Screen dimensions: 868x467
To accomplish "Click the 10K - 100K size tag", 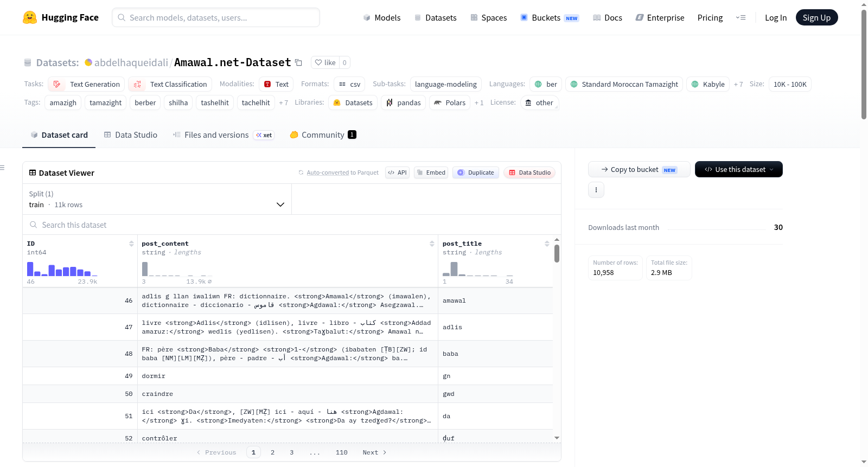I will coord(790,84).
